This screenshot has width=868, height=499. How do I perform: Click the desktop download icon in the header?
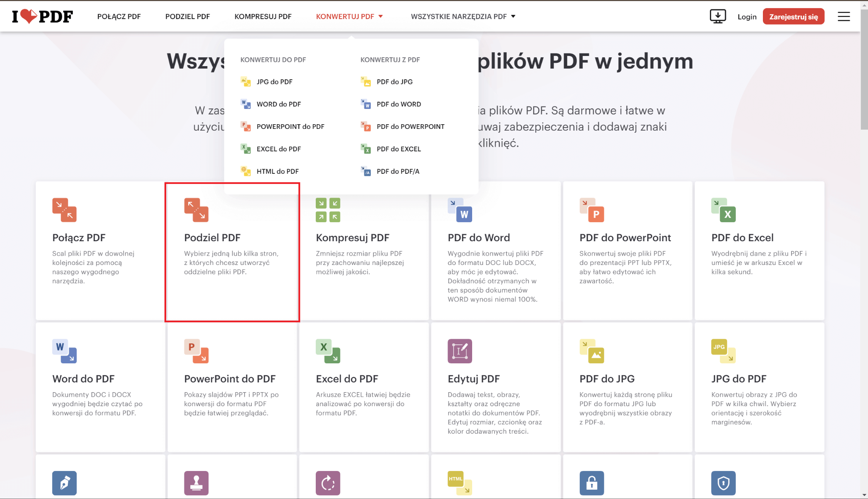point(718,15)
